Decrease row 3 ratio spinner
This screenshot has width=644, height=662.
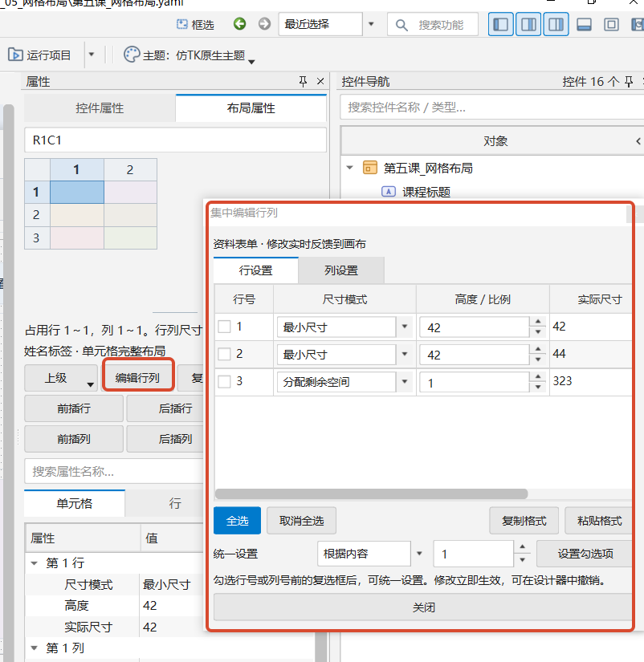click(x=537, y=387)
